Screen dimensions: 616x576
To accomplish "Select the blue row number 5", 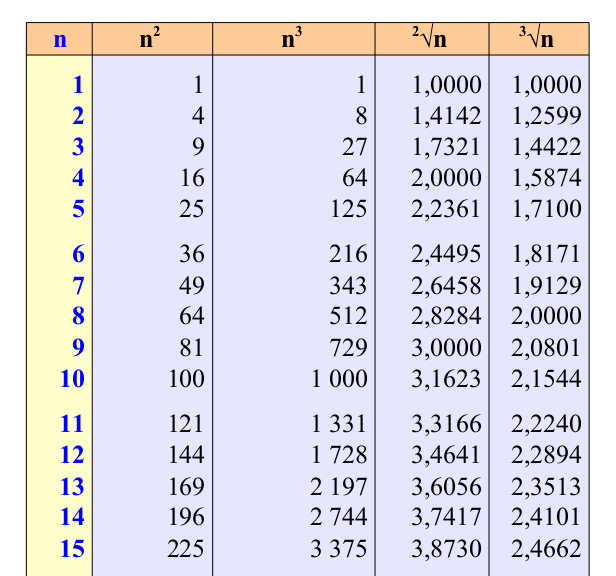I will (x=78, y=209).
